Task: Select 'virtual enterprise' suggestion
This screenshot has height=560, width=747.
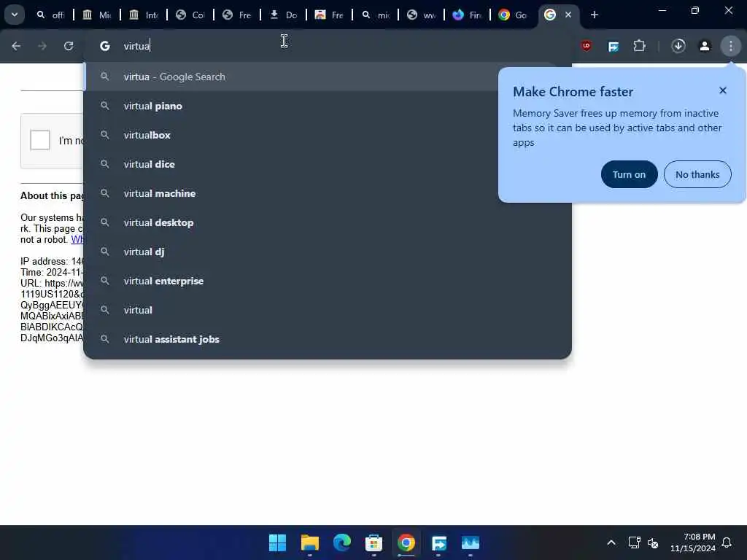Action: (328, 281)
